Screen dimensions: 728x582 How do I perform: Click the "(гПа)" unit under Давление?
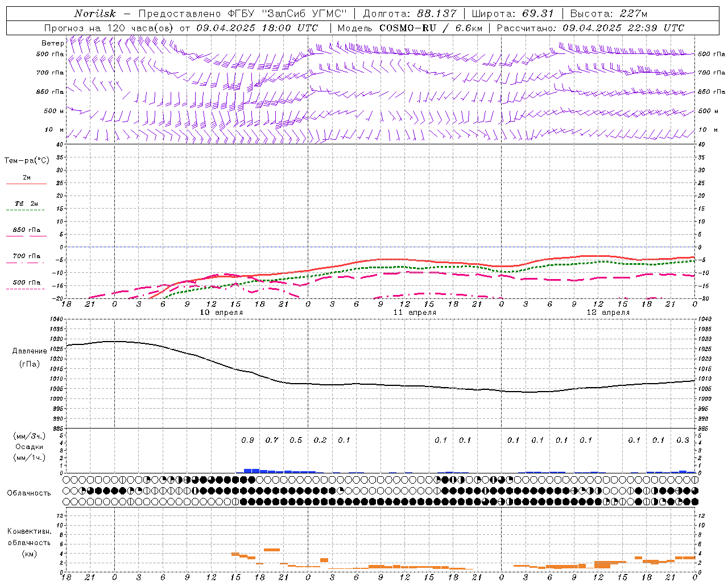(x=30, y=364)
